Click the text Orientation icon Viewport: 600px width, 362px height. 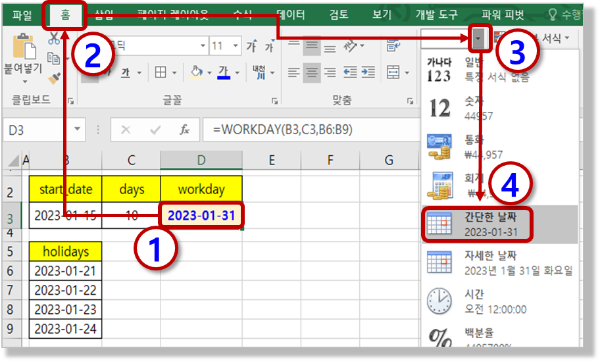pyautogui.click(x=350, y=46)
